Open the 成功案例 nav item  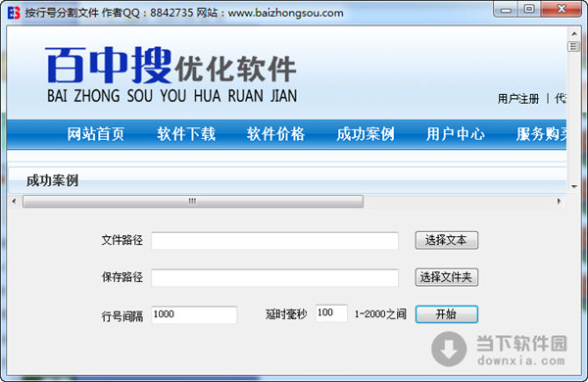point(366,134)
